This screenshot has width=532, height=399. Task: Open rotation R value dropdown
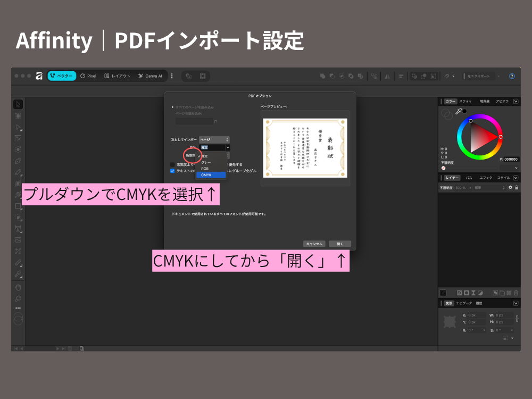pos(484,330)
